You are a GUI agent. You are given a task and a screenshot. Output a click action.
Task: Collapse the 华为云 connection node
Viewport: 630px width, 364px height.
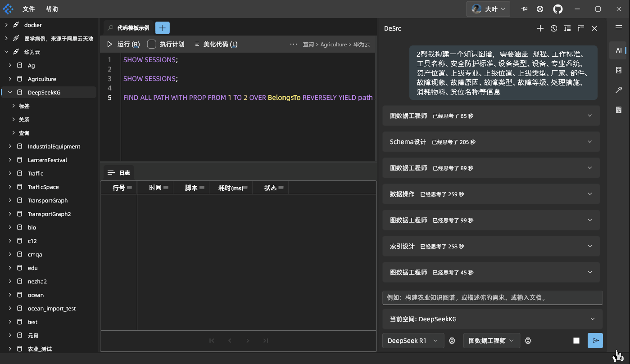[6, 52]
